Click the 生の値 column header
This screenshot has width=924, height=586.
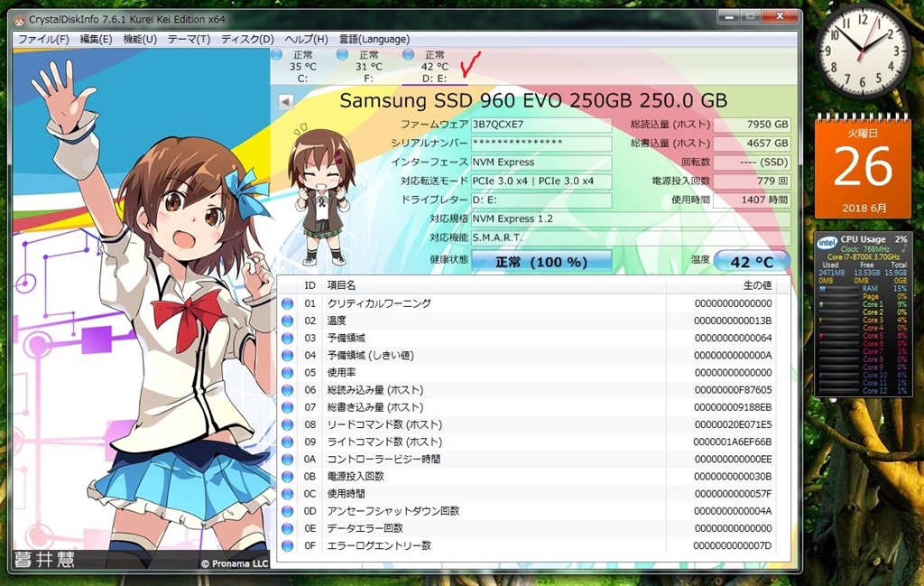(721, 285)
